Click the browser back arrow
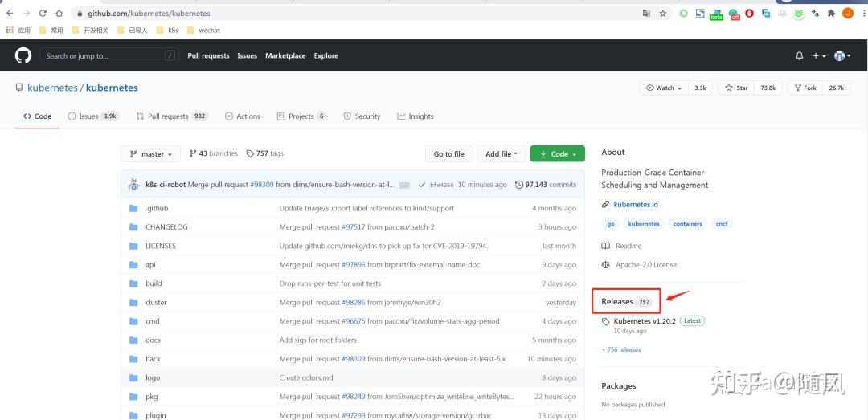The width and height of the screenshot is (868, 420). (x=10, y=14)
